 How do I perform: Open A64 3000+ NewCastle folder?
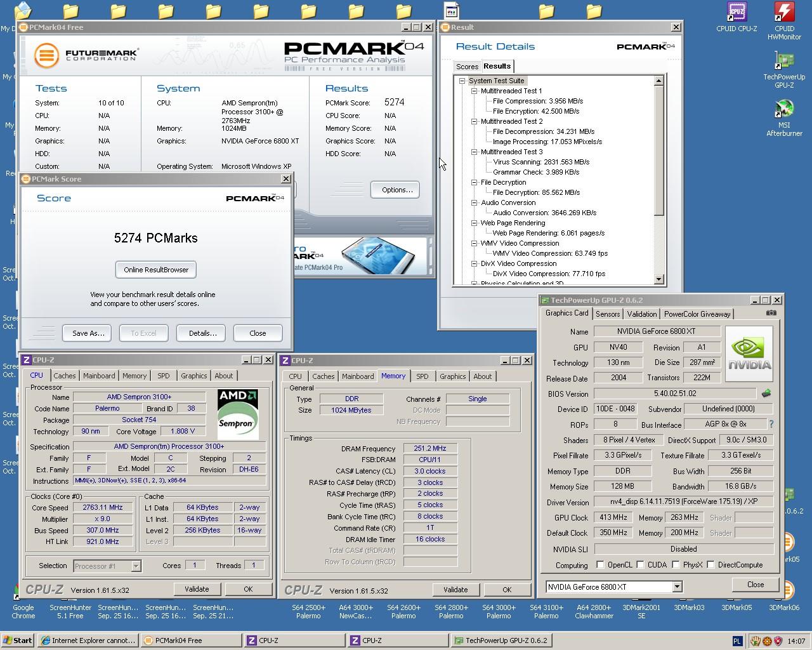pyautogui.click(x=356, y=611)
